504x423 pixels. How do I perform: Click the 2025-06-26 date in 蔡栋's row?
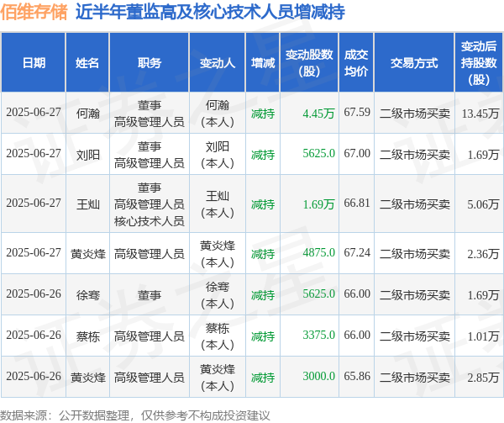[x=34, y=336]
